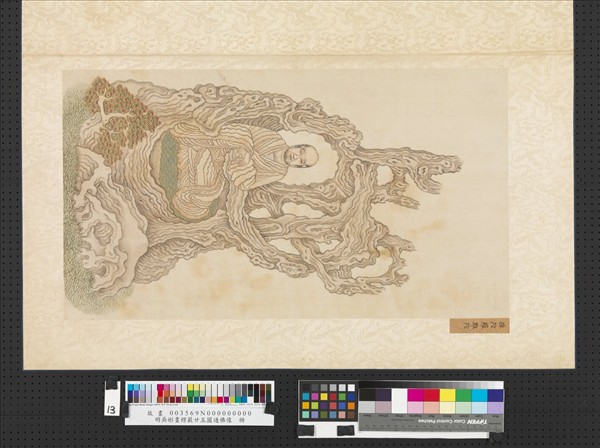
Task: Select the narrow color strip above the catalog label
Action: coord(198,392)
